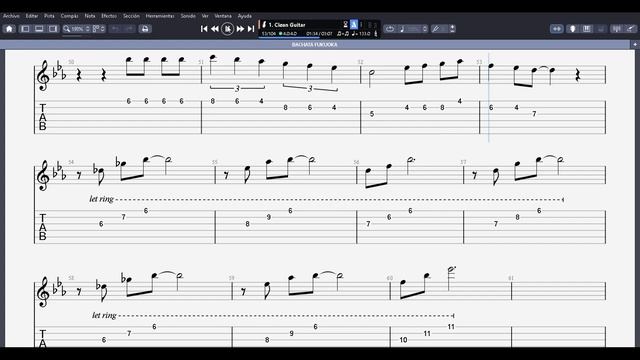Click the bar position 13/106 readout

(x=269, y=33)
